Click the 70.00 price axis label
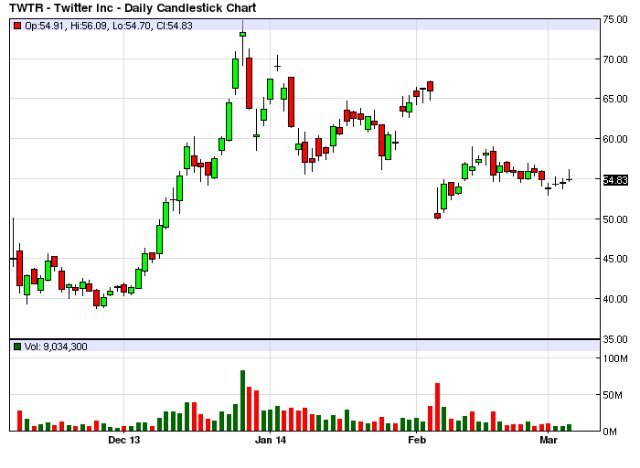Image resolution: width=640 pixels, height=468 pixels. click(x=615, y=60)
